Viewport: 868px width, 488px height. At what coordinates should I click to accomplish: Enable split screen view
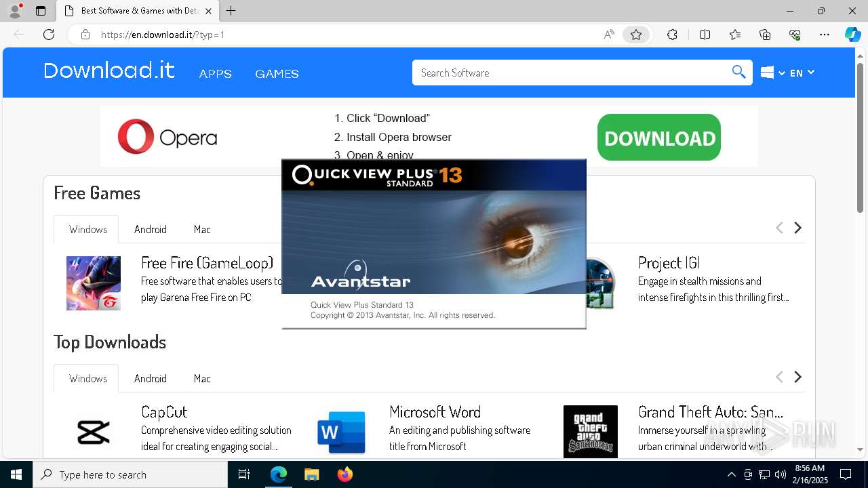tap(705, 35)
